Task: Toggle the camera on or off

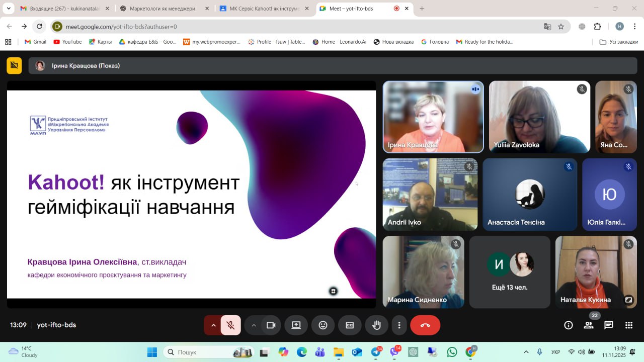Action: pyautogui.click(x=271, y=325)
